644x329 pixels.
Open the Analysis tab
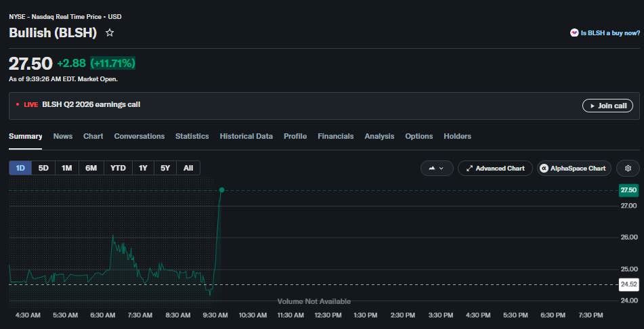pos(379,136)
